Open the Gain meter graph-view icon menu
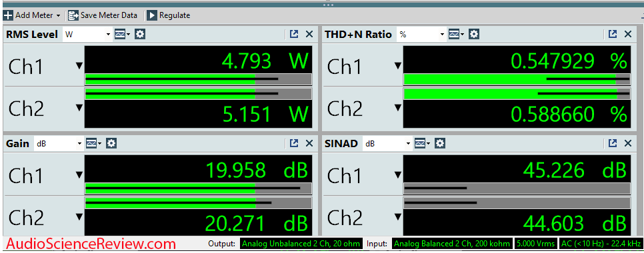Viewport: 644px width, 253px height. tap(93, 144)
